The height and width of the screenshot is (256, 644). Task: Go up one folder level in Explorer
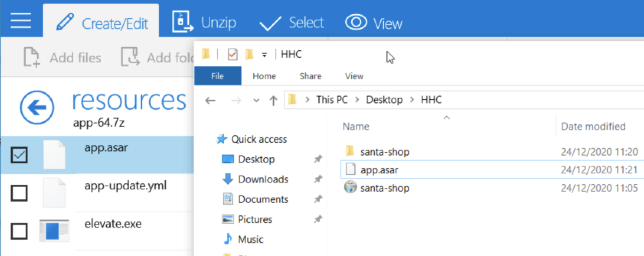[273, 100]
